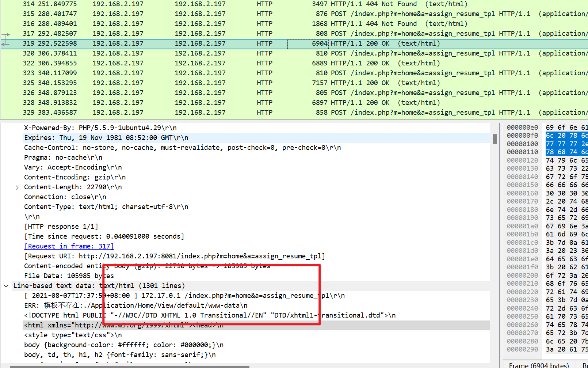Select the DOCTYPE html PUBLIC line

[210, 315]
